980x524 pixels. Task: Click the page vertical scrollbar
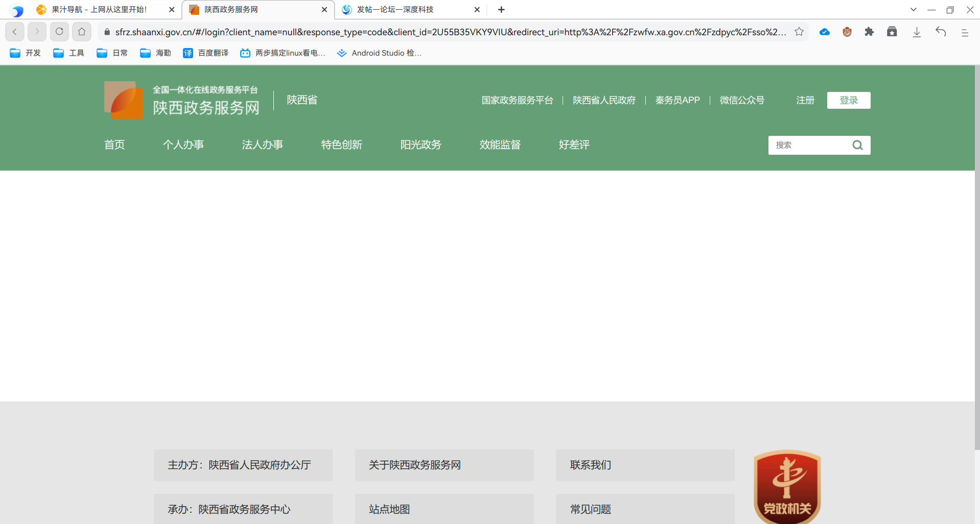pyautogui.click(x=977, y=255)
